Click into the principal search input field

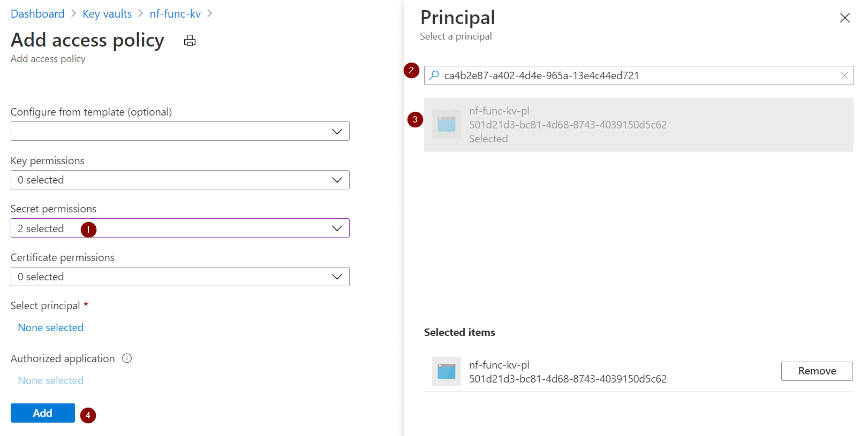tap(637, 75)
